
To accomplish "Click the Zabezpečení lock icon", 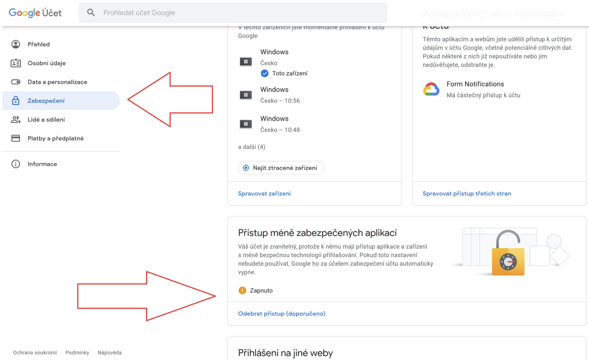I will click(x=15, y=100).
